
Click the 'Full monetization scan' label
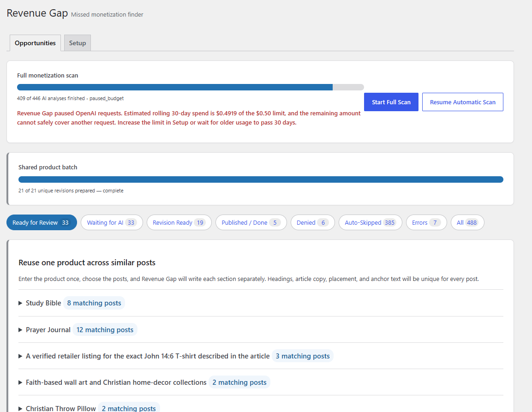(48, 75)
